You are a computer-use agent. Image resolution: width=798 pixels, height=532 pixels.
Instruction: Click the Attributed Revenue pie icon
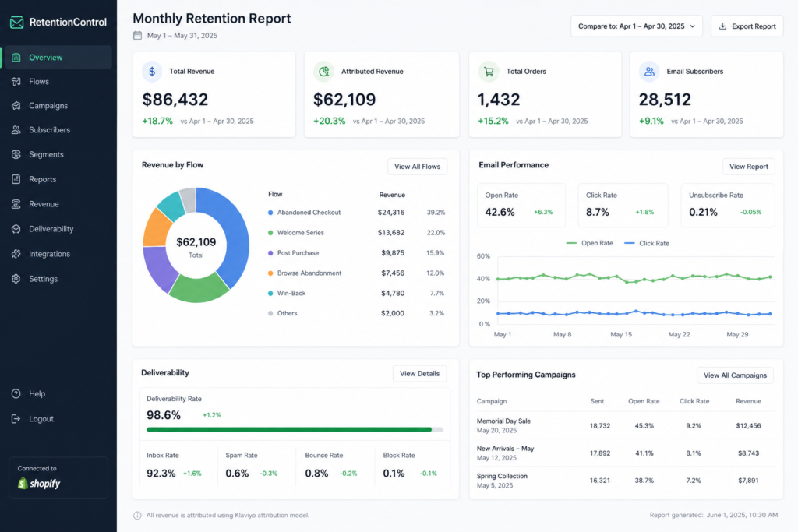[x=323, y=72]
